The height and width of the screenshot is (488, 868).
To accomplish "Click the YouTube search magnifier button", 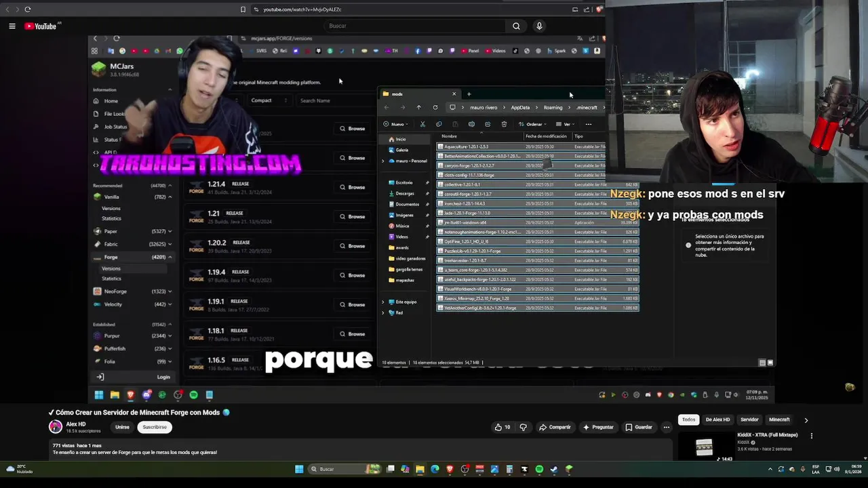I will click(x=516, y=26).
